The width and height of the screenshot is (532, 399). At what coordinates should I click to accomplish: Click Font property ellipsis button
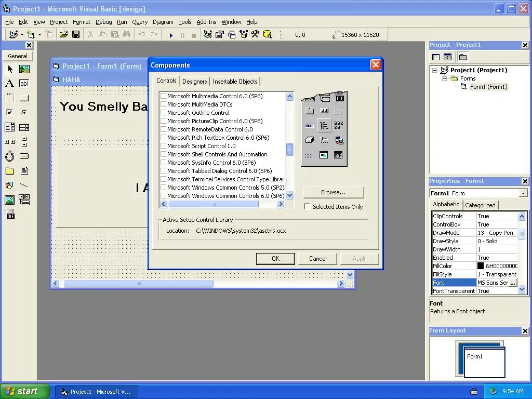[513, 283]
